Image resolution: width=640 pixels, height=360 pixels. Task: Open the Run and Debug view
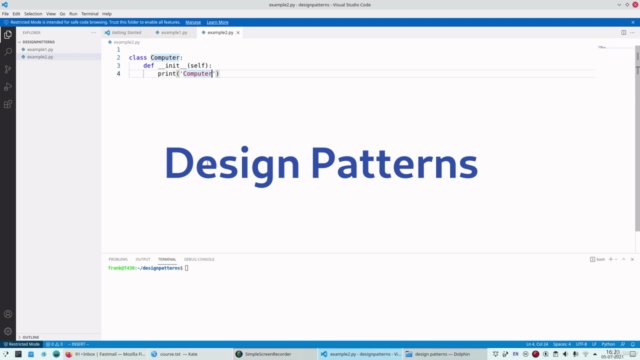coord(8,87)
